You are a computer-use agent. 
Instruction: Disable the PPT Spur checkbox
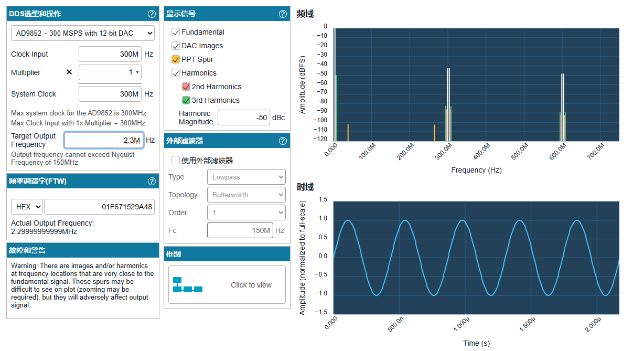point(176,60)
